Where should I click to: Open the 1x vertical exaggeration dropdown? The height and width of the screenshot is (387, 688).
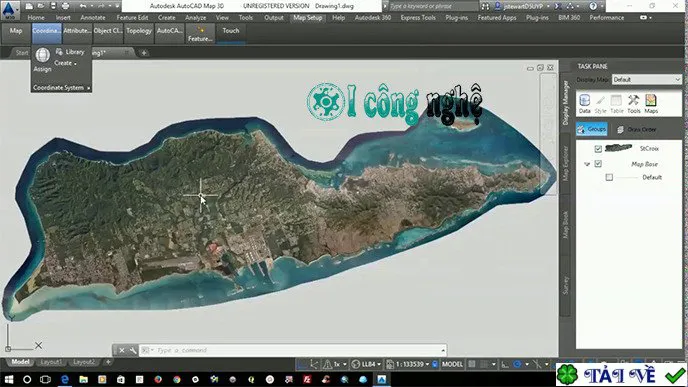point(345,364)
